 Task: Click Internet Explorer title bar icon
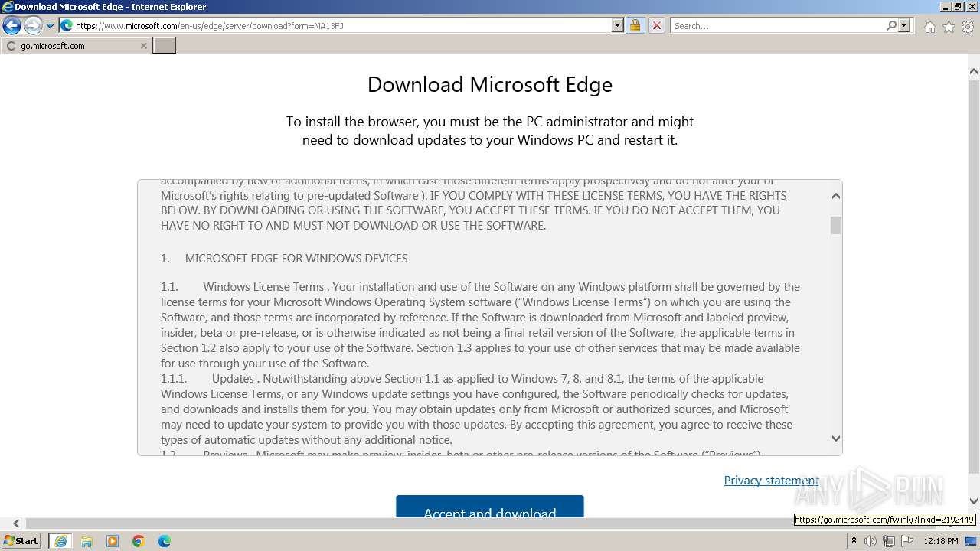[x=8, y=7]
